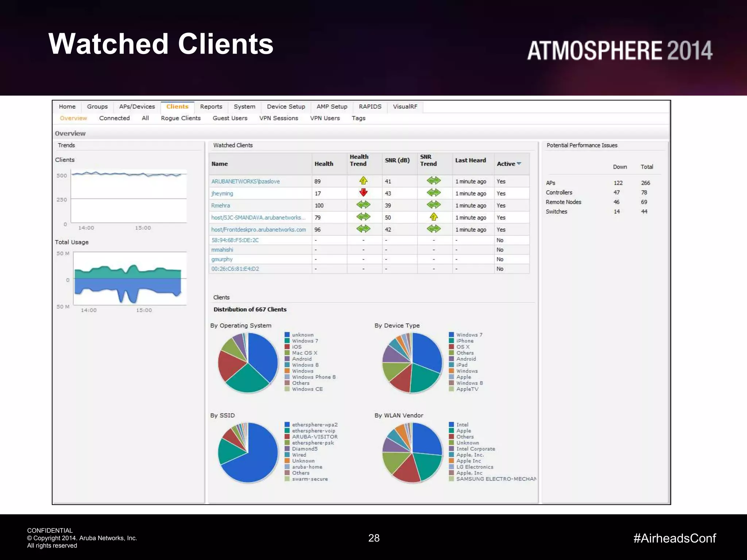Click Rmehra's green SNR trend arrow
The height and width of the screenshot is (560, 747).
434,205
